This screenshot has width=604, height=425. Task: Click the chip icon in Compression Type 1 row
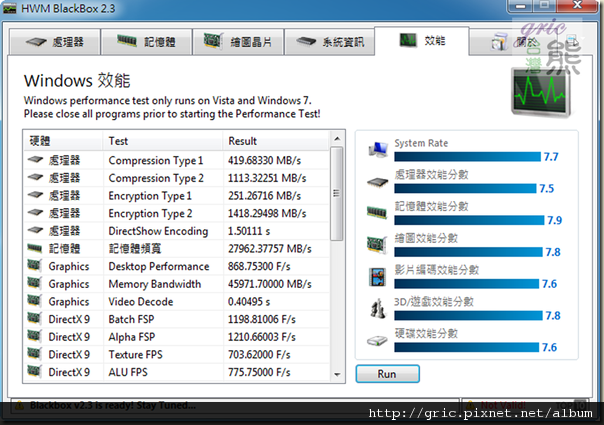(x=35, y=159)
